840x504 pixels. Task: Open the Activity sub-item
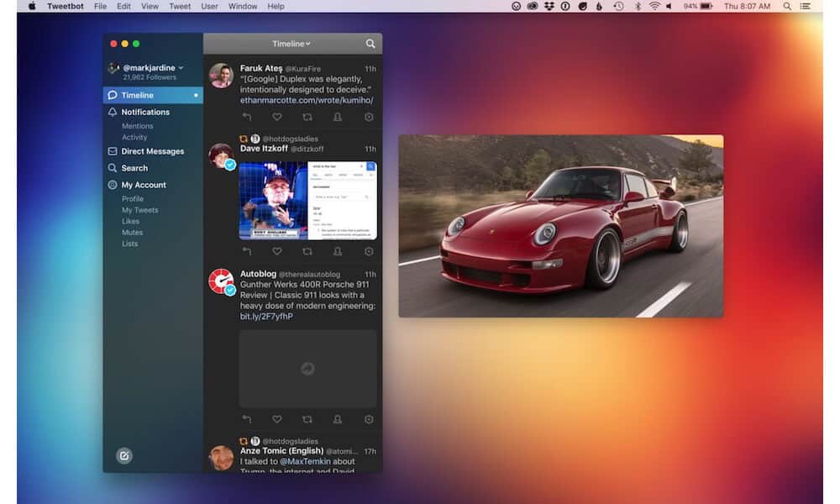pyautogui.click(x=134, y=137)
